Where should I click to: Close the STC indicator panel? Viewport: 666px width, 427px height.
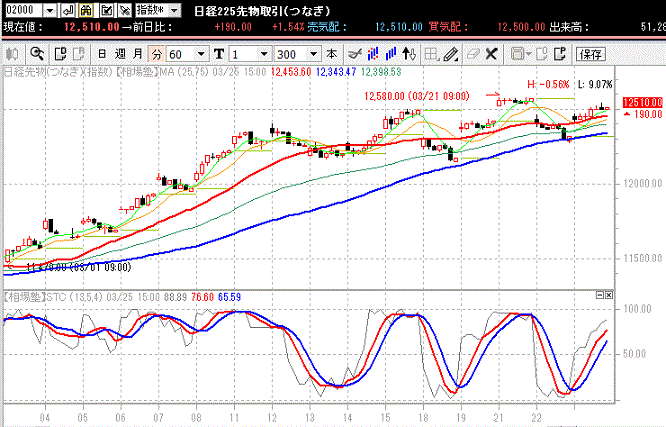609,295
